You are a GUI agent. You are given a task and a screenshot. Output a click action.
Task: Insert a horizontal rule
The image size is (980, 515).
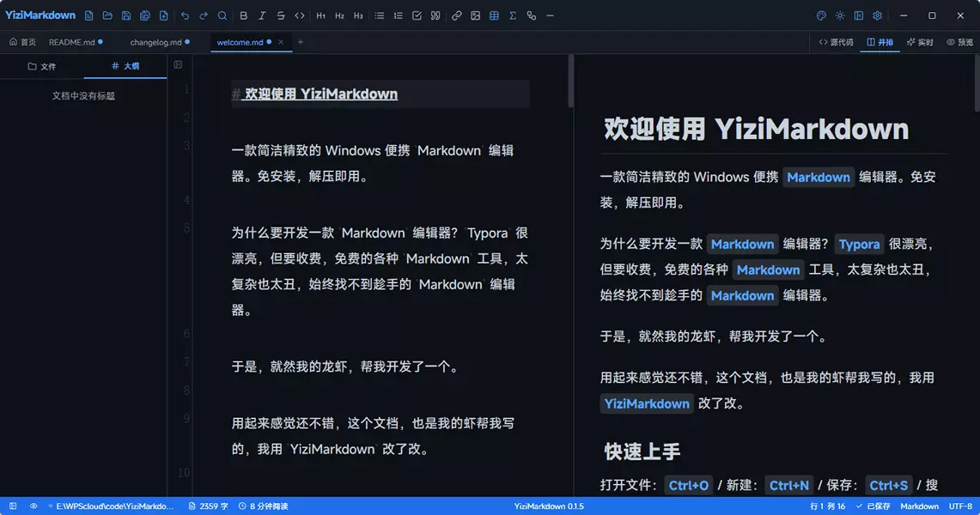click(550, 15)
